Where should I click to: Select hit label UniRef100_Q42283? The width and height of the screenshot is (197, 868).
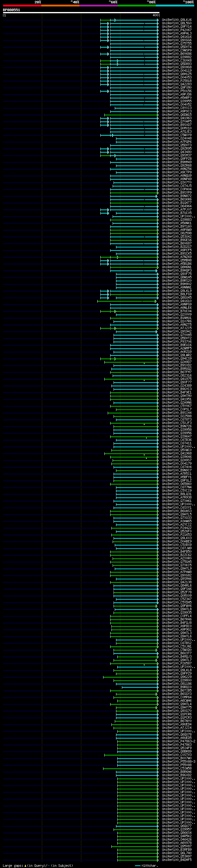(177, 84)
